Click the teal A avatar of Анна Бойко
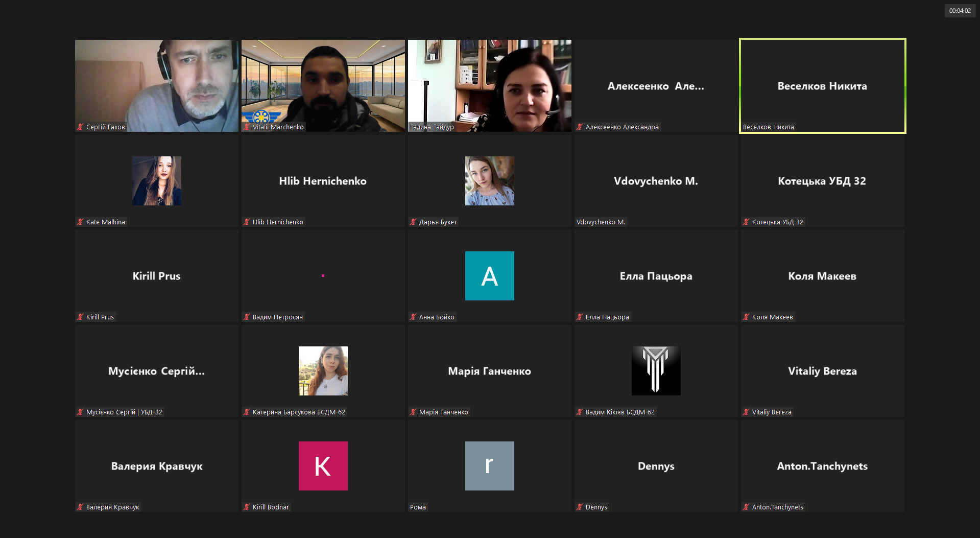 [x=490, y=276]
